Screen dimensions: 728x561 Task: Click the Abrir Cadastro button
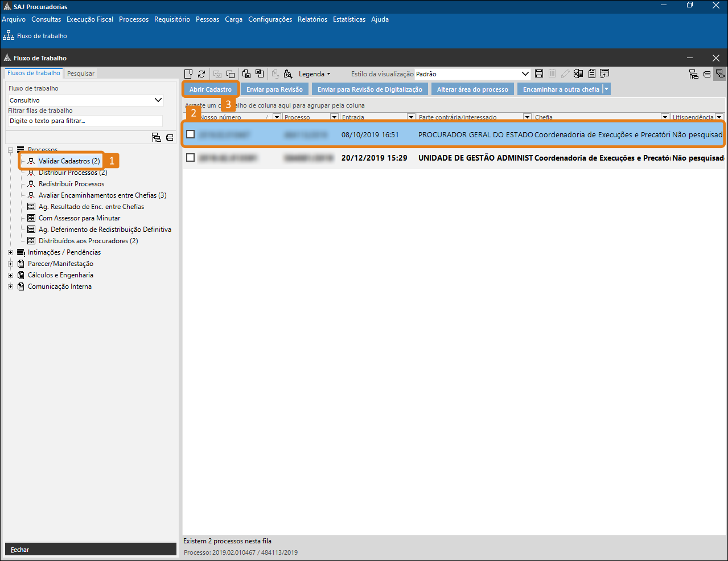(x=211, y=89)
